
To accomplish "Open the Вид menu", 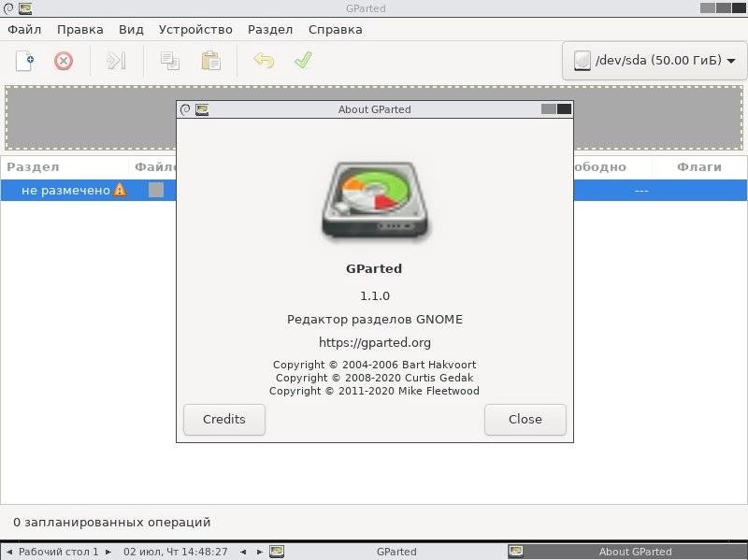I will point(131,30).
